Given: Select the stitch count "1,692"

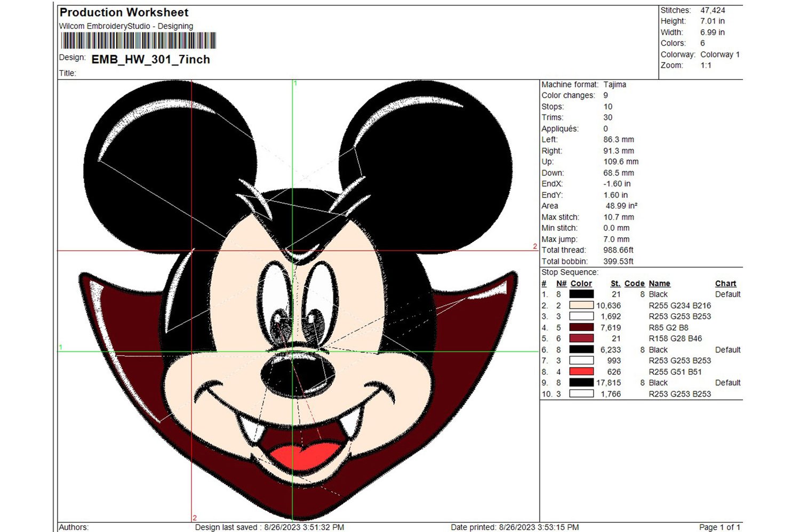Looking at the screenshot, I should click(x=611, y=316).
